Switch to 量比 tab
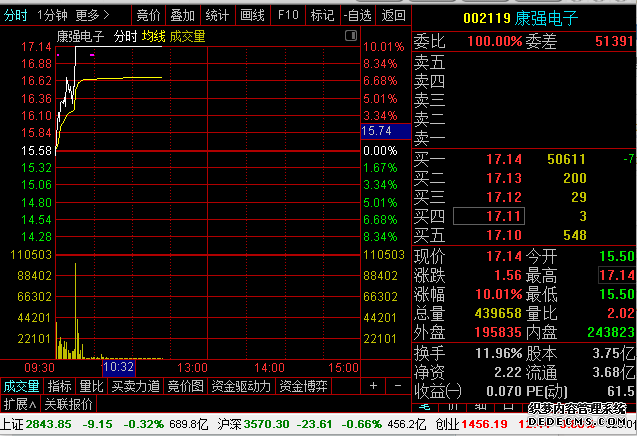 91,386
